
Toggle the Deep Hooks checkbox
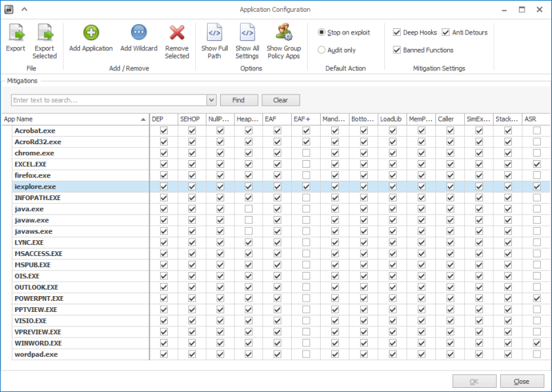397,32
